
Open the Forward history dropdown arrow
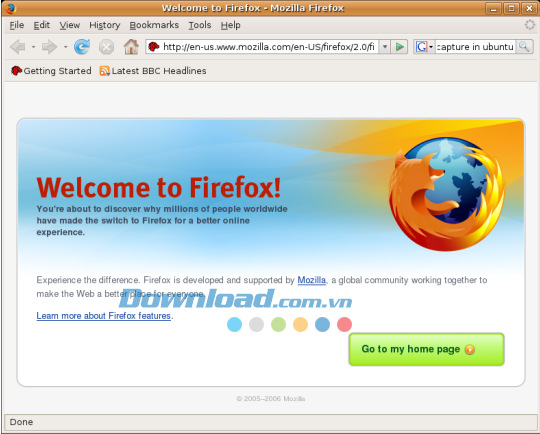tap(65, 47)
